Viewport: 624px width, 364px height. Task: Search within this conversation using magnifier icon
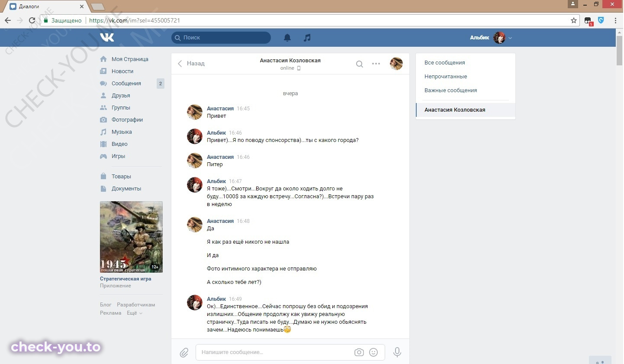pyautogui.click(x=359, y=64)
